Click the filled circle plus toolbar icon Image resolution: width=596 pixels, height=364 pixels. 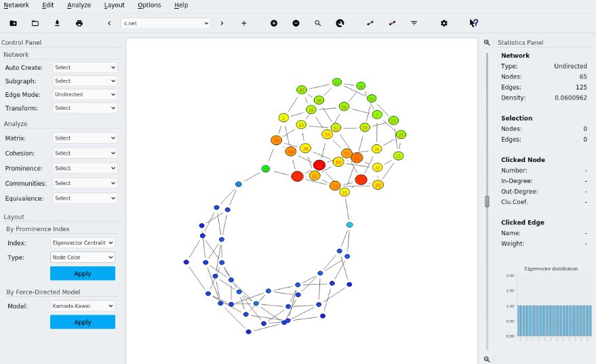(x=274, y=23)
